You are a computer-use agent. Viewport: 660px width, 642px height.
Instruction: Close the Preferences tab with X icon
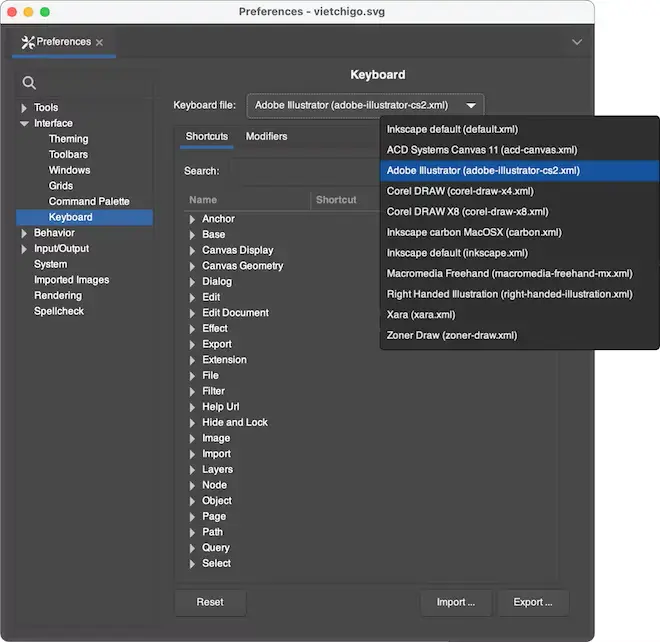click(x=99, y=43)
